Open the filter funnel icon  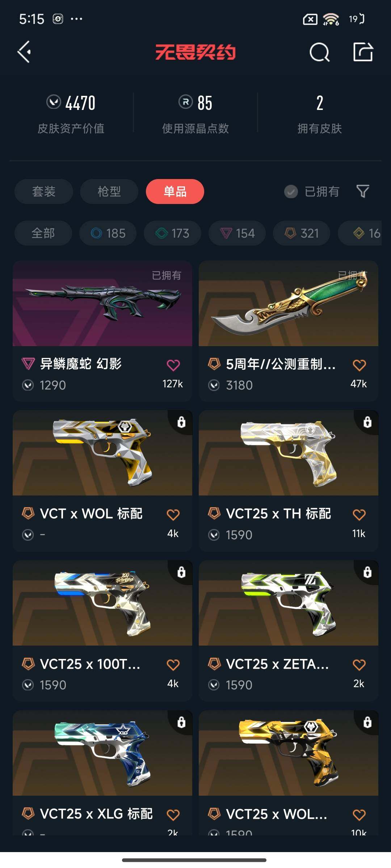pyautogui.click(x=363, y=191)
